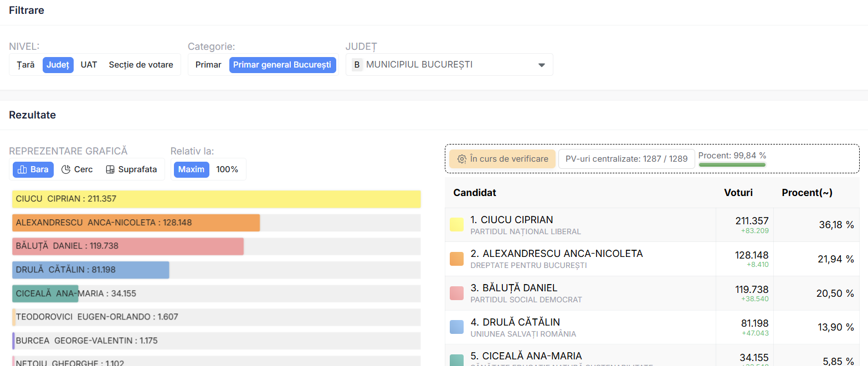The height and width of the screenshot is (366, 868).
Task: Click the PV-uri centralizate counter
Action: click(x=626, y=159)
